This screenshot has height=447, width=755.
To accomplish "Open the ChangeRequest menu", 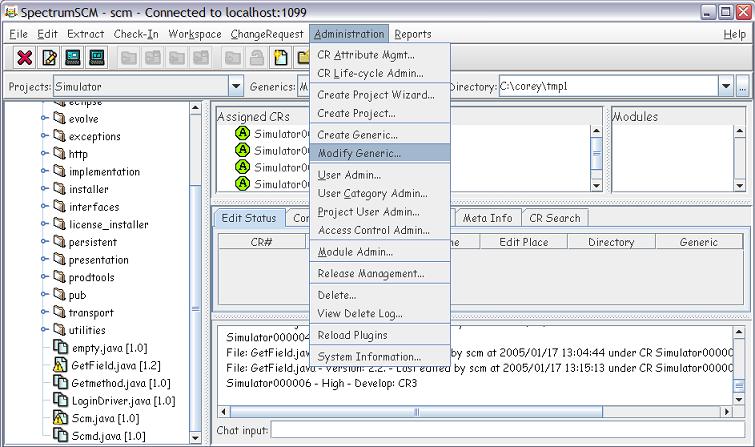I will pos(267,34).
